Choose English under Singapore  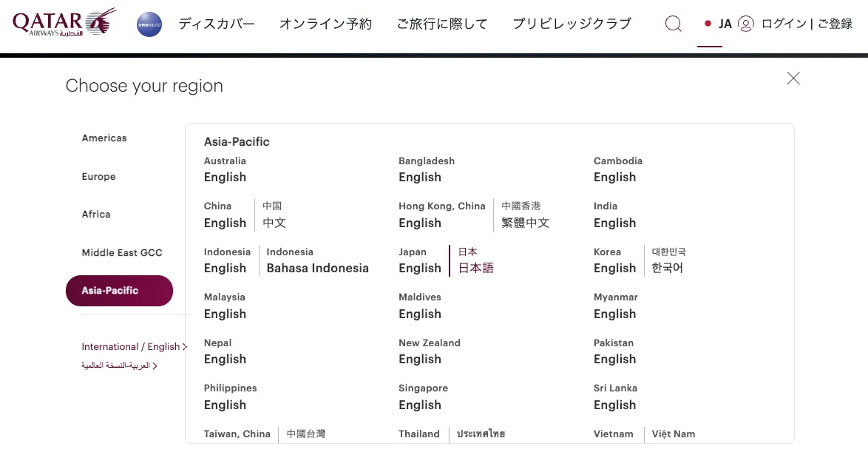coord(420,405)
